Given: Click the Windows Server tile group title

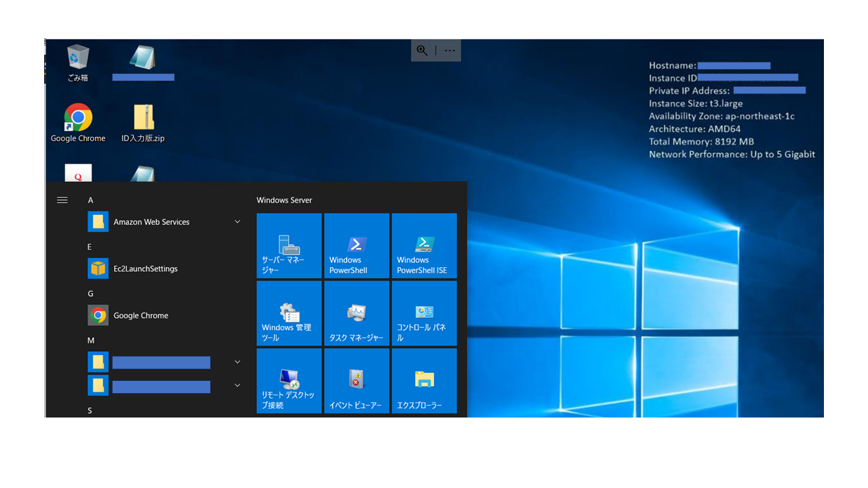Looking at the screenshot, I should click(284, 200).
